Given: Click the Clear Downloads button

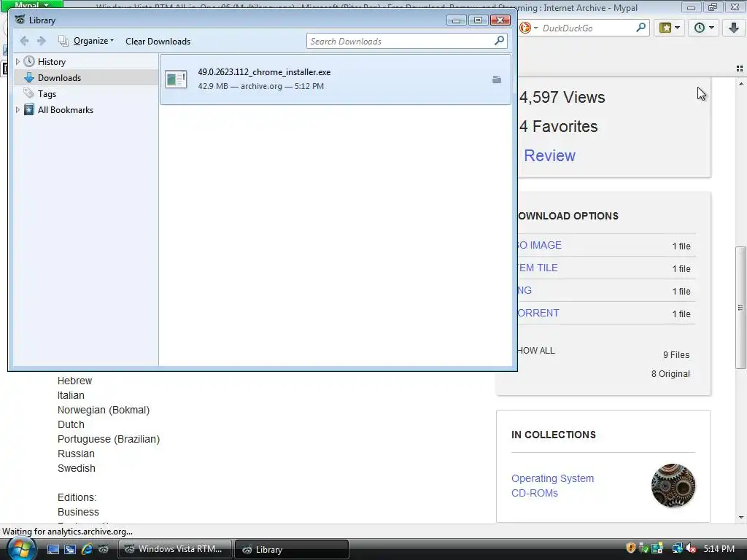Looking at the screenshot, I should tap(158, 42).
